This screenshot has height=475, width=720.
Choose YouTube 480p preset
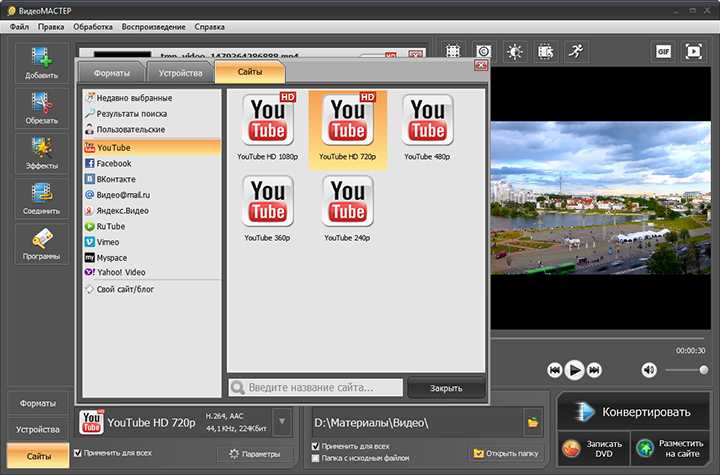[428, 127]
